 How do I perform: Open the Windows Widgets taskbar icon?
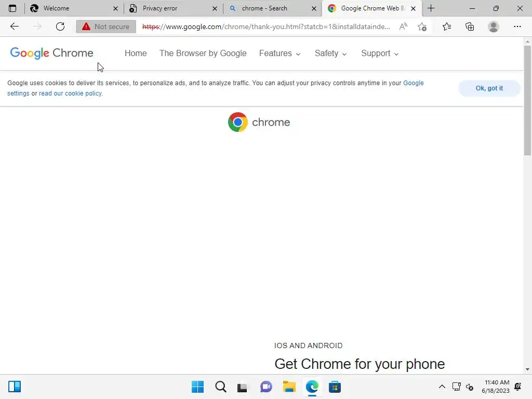[15, 387]
